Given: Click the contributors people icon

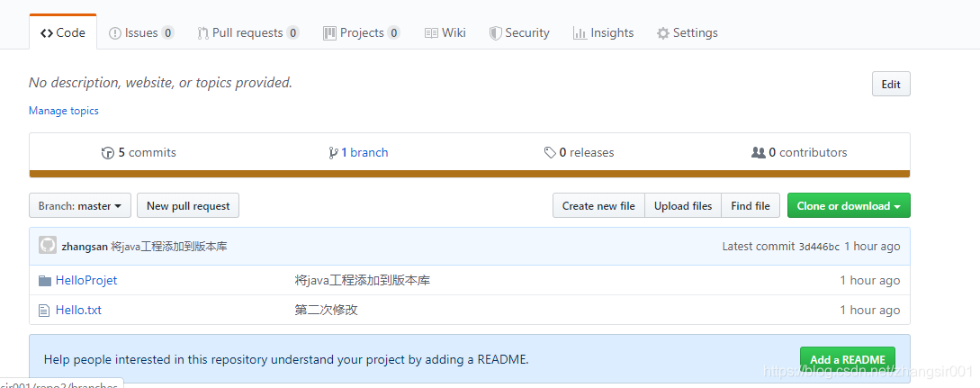Looking at the screenshot, I should (758, 152).
